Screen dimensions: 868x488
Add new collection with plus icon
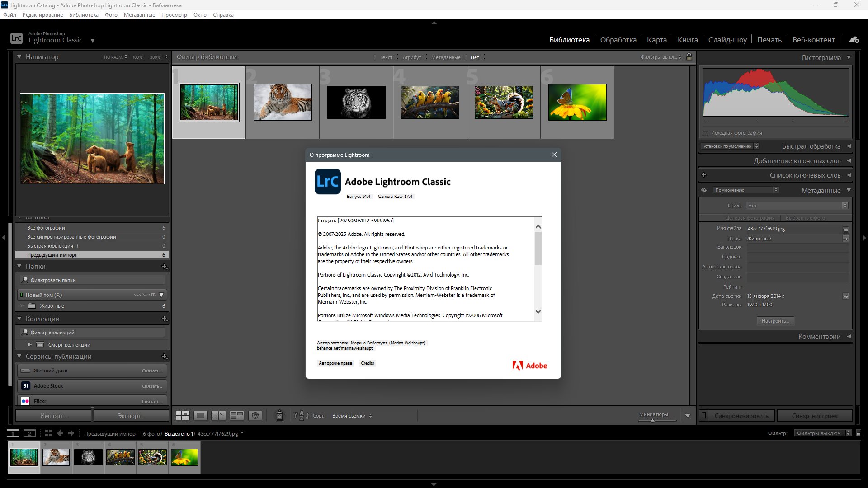165,319
